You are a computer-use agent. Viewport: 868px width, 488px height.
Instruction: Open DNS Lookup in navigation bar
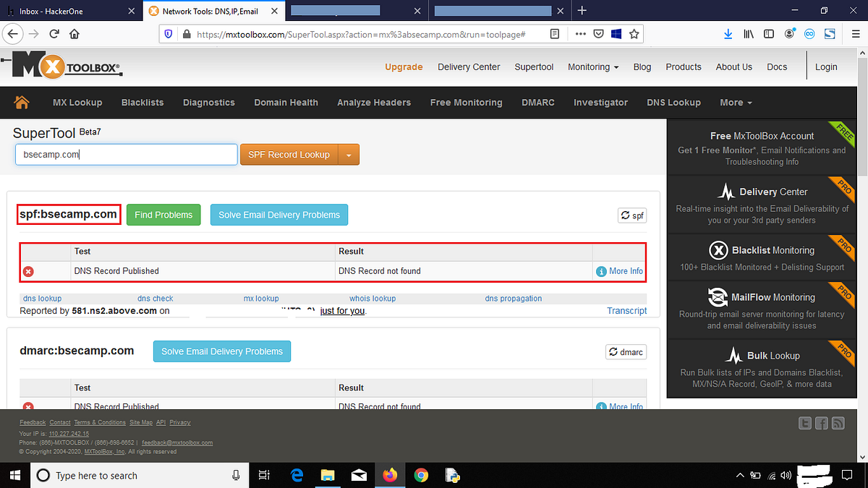673,102
